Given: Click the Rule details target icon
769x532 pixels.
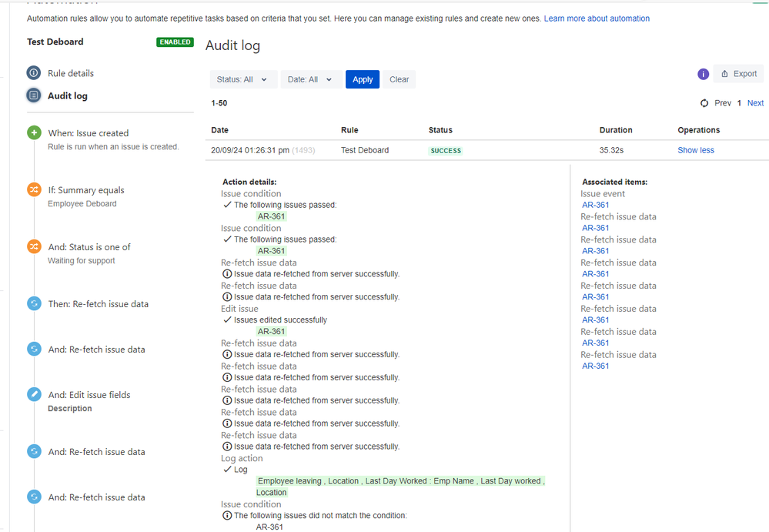Looking at the screenshot, I should click(x=32, y=72).
